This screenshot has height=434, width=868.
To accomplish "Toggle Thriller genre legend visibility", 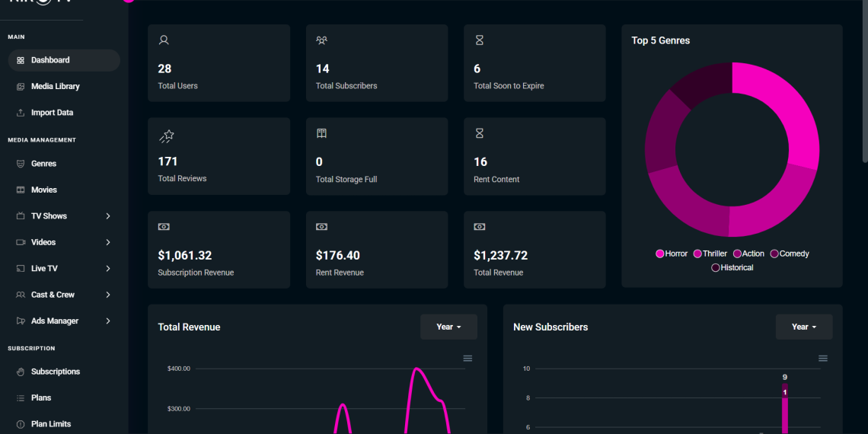I will [x=710, y=254].
